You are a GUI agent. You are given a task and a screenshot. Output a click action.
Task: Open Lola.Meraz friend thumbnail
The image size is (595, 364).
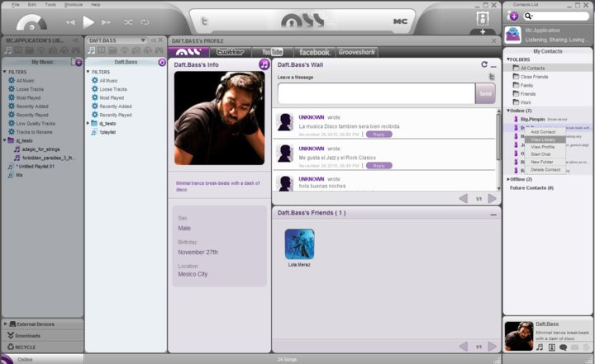coord(299,244)
